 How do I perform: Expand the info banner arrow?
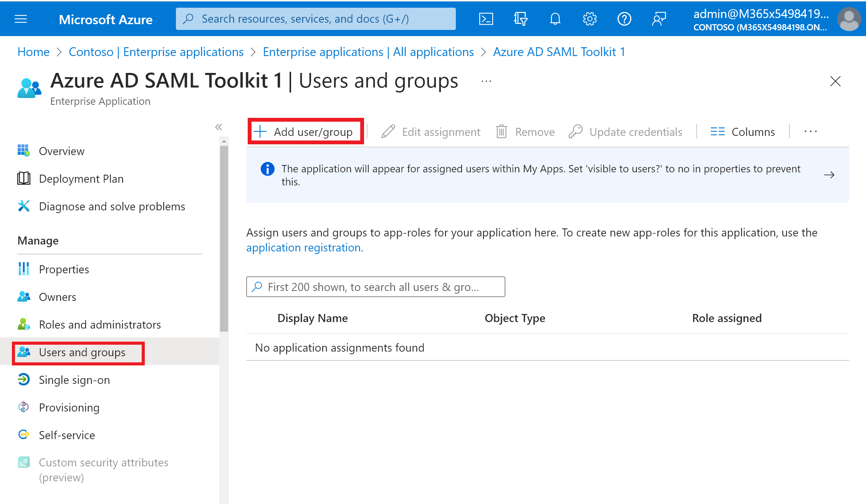(829, 175)
